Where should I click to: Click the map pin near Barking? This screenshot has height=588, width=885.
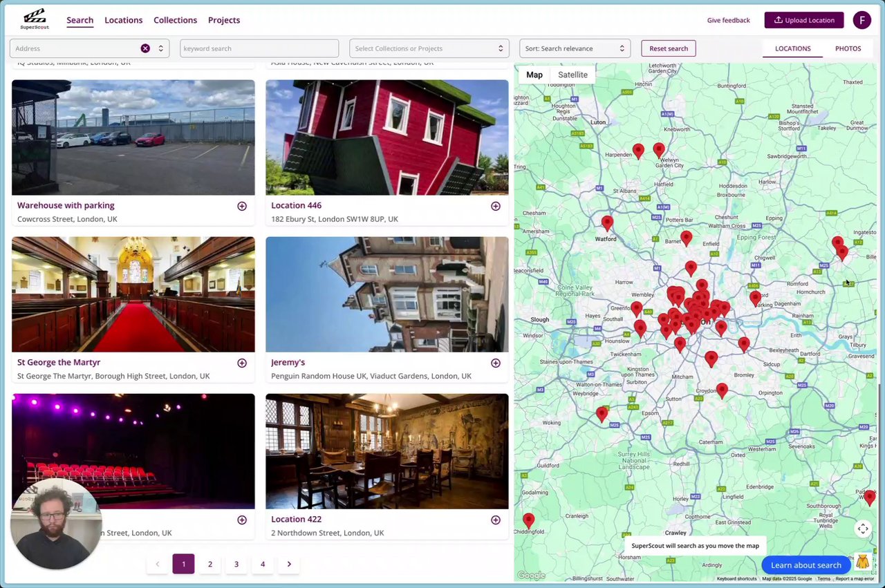[755, 298]
